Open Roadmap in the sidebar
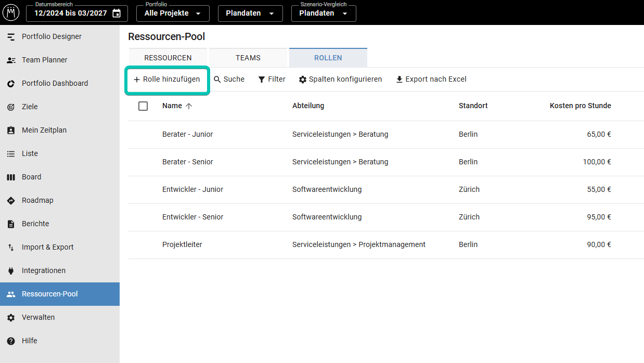The image size is (644, 363). 60,201
